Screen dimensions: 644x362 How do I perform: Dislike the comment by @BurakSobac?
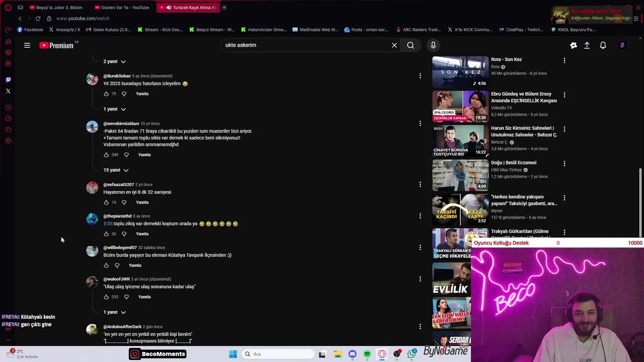coord(124,94)
